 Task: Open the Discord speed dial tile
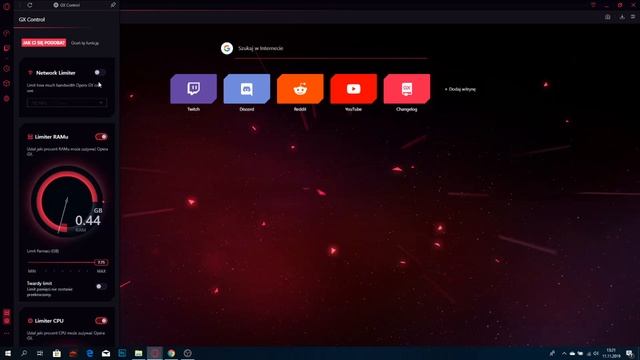click(x=247, y=89)
